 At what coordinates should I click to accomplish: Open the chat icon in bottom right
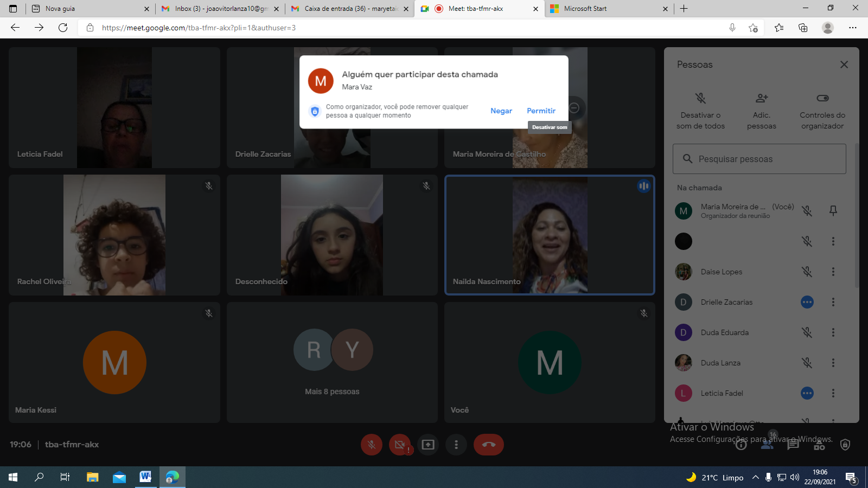tap(793, 445)
